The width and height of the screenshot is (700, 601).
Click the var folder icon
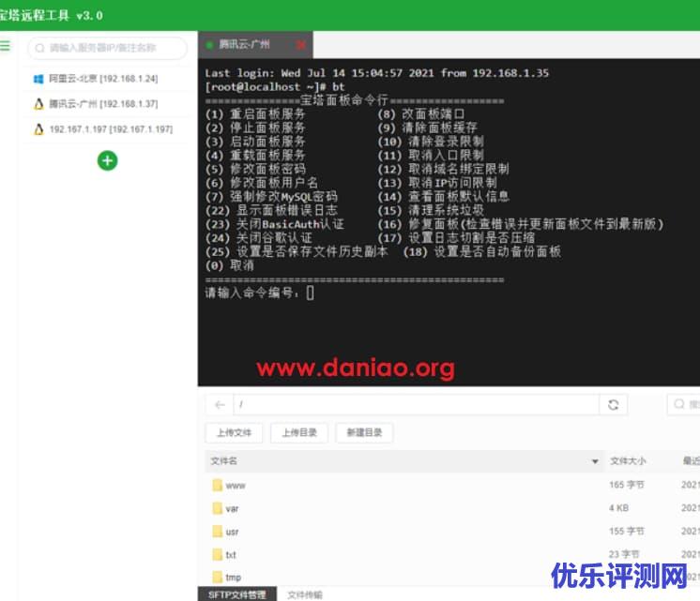pos(218,508)
